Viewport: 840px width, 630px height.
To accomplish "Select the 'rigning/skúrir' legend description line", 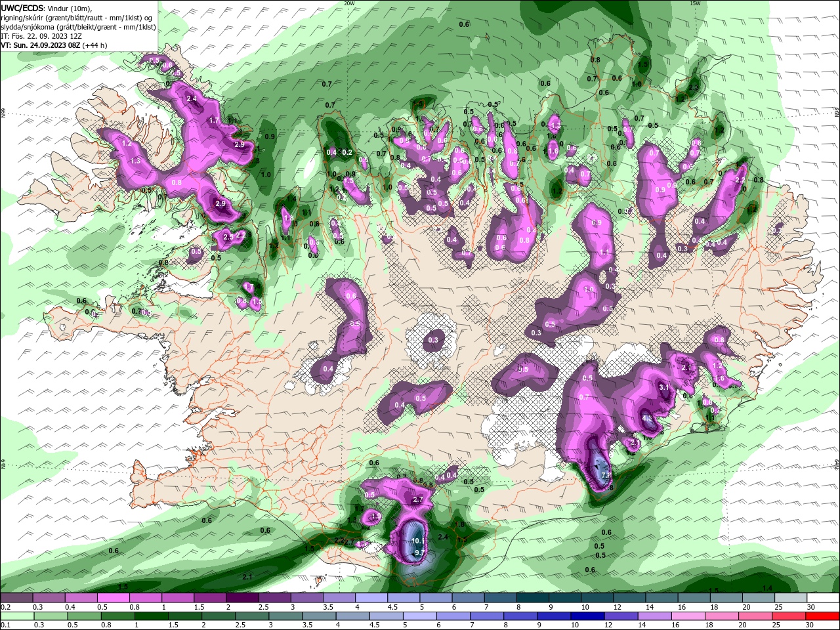I will coord(77,18).
